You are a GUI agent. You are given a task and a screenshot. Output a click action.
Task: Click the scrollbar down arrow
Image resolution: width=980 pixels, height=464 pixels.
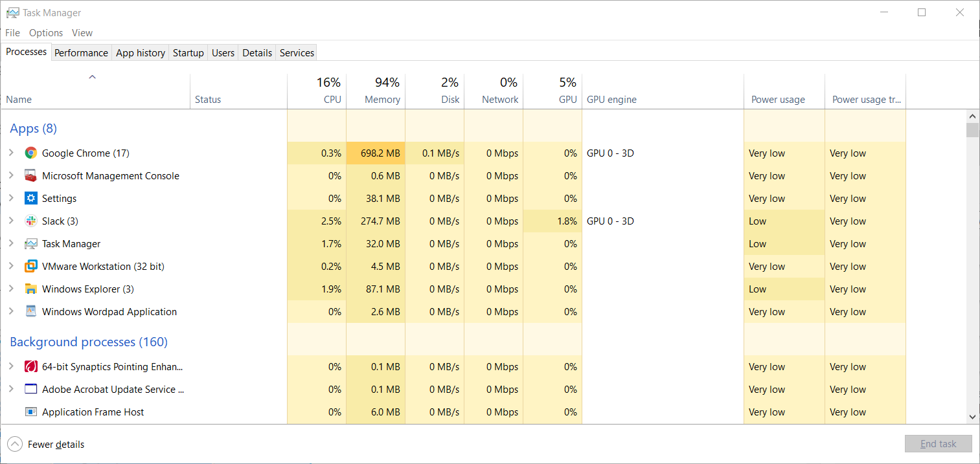click(972, 417)
